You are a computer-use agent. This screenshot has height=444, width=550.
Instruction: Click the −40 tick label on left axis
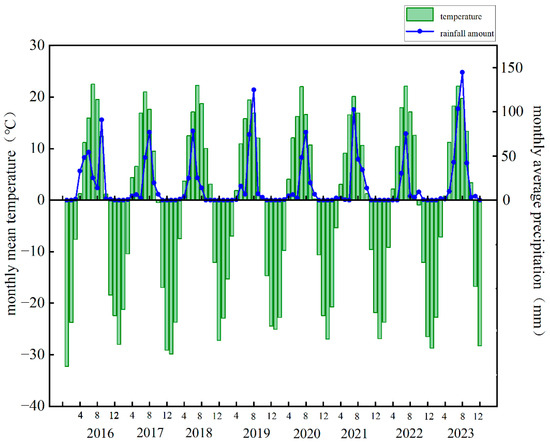[33, 406]
